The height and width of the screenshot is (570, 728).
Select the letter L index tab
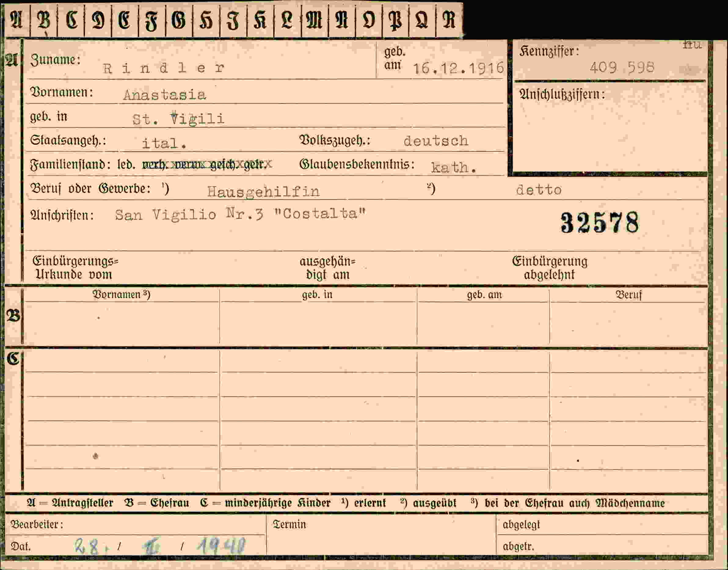[x=288, y=20]
